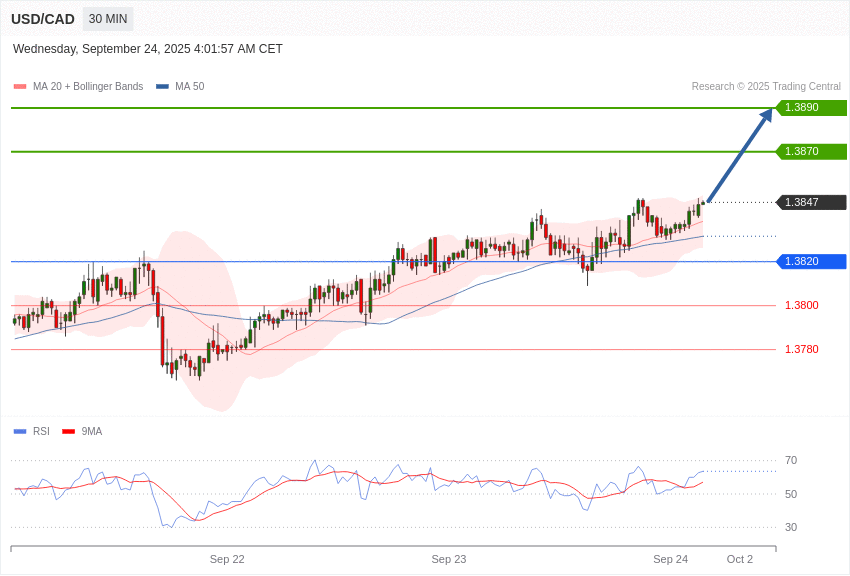
Task: Click the USD/CAD symbol title
Action: (x=43, y=19)
